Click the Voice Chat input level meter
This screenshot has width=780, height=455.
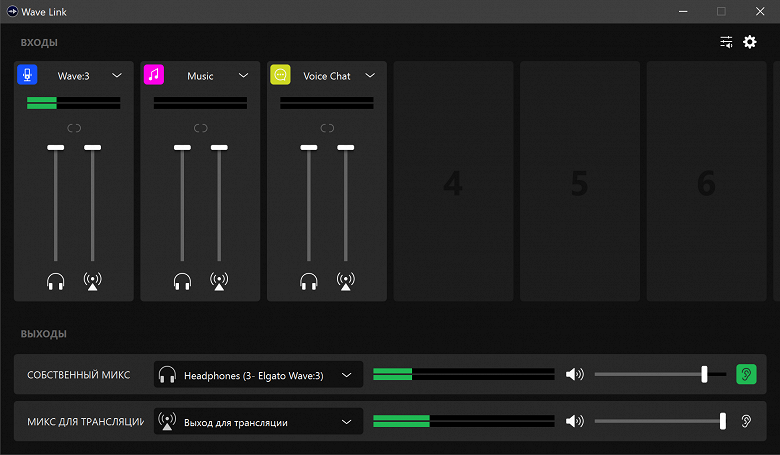tap(327, 103)
